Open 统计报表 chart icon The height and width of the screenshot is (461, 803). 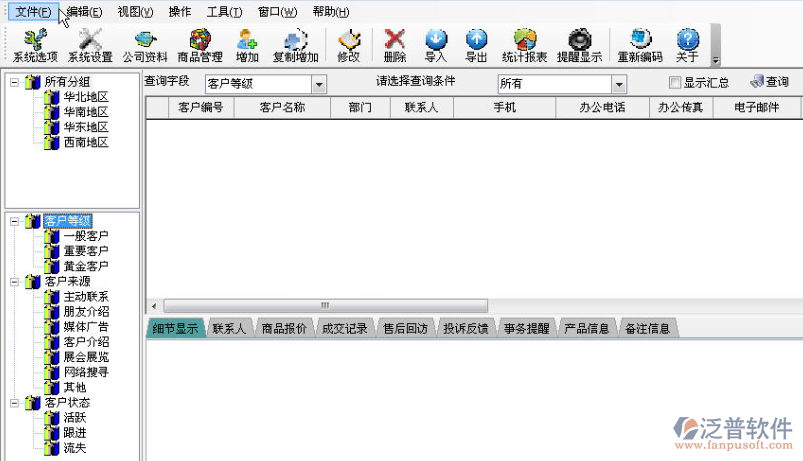click(524, 45)
